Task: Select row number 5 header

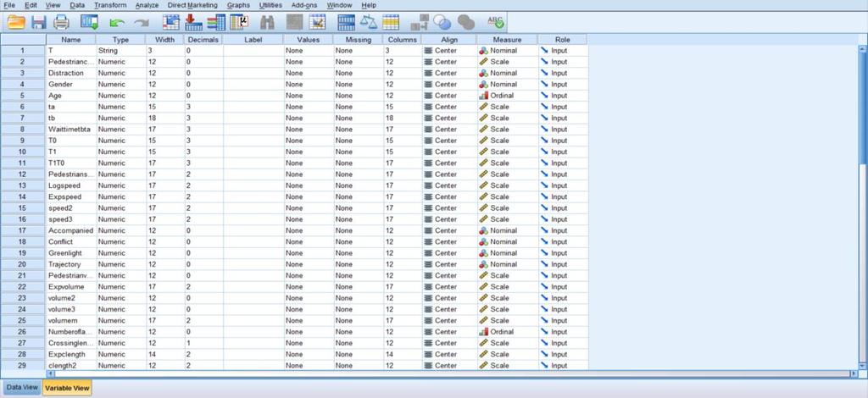Action: (x=23, y=96)
